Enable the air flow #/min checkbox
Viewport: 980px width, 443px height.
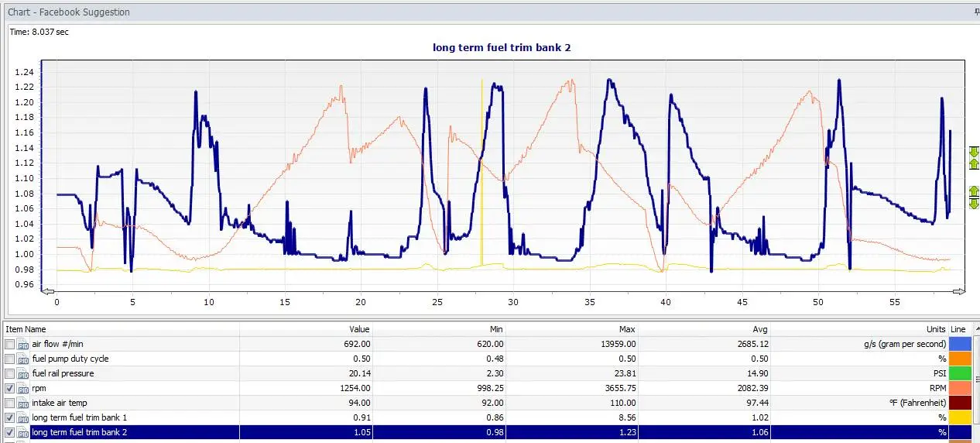pyautogui.click(x=9, y=344)
